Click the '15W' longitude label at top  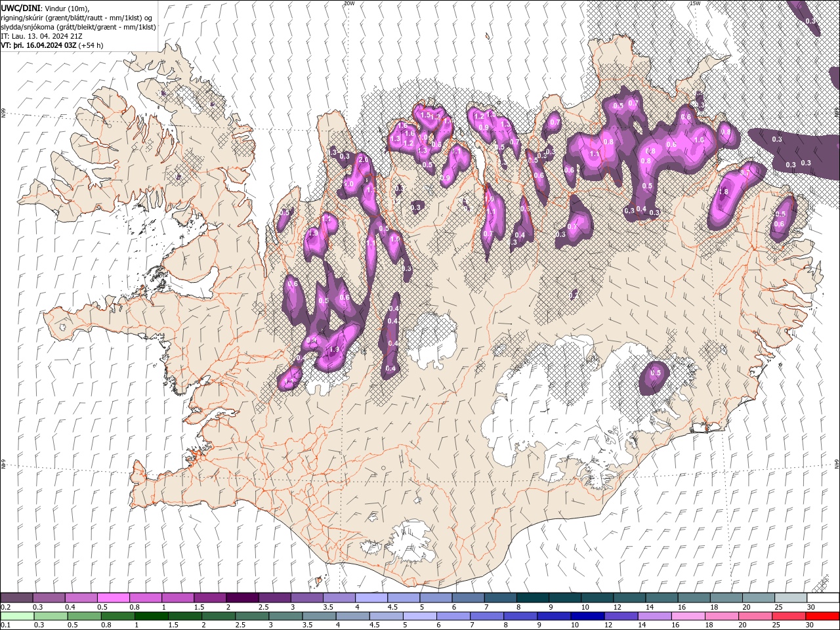pyautogui.click(x=695, y=3)
